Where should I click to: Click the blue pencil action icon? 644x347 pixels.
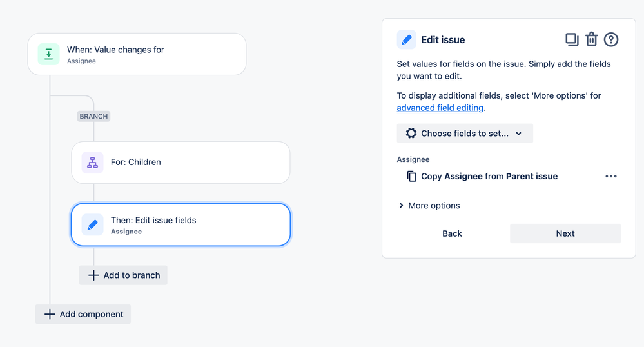pyautogui.click(x=92, y=225)
